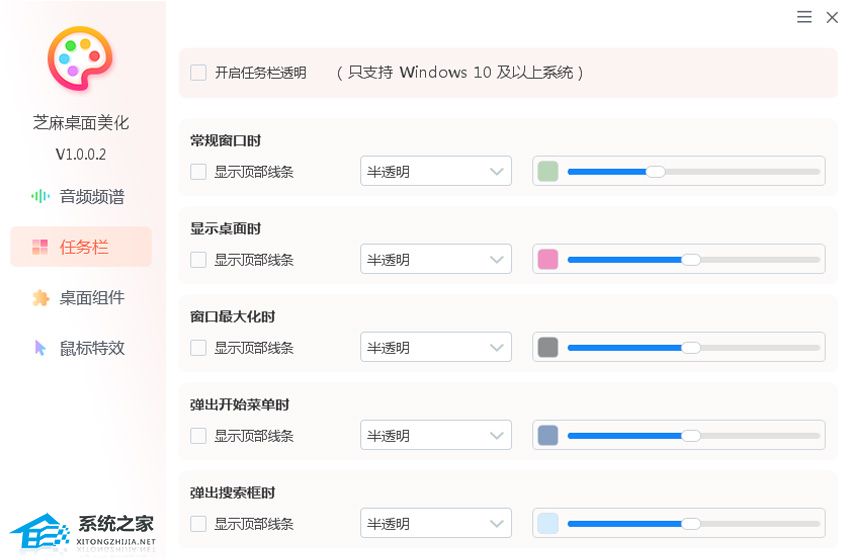Expand the 半透明 dropdown for 常规窗口时
The image size is (850, 560).
pos(436,172)
